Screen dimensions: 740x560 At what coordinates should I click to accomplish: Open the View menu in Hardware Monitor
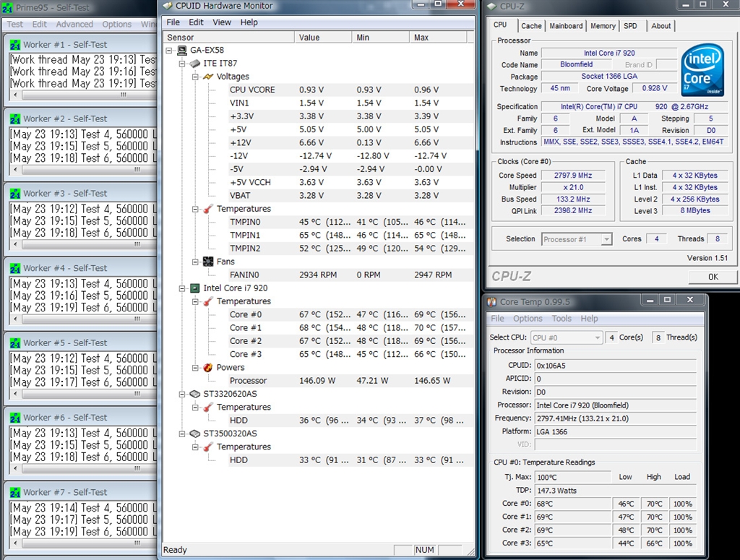point(222,22)
